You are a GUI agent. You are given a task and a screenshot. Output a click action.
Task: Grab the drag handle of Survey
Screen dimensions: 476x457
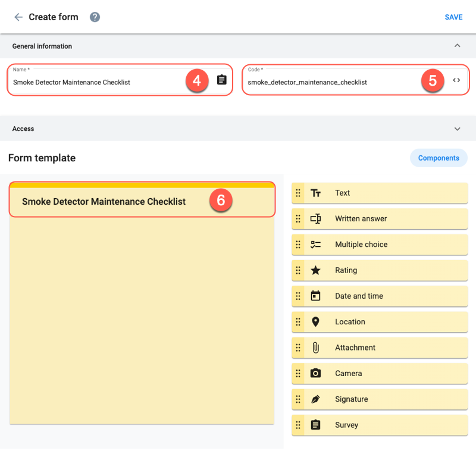pyautogui.click(x=298, y=425)
